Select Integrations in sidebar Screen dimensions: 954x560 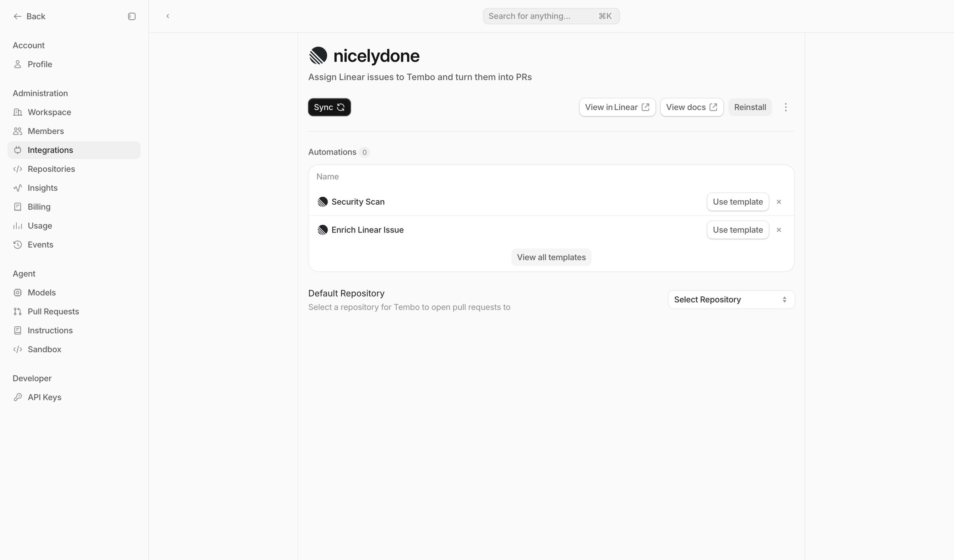click(x=74, y=150)
